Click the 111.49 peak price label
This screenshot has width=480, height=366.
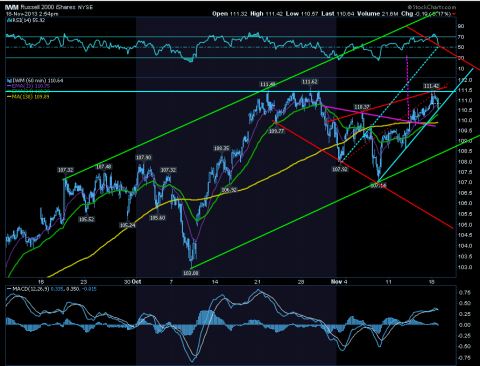[268, 85]
